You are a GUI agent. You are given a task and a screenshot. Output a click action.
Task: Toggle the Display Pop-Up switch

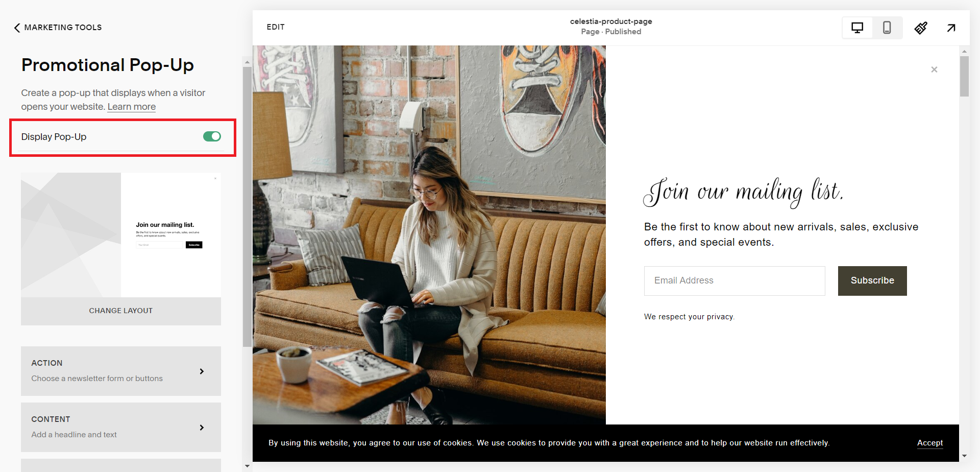(212, 136)
